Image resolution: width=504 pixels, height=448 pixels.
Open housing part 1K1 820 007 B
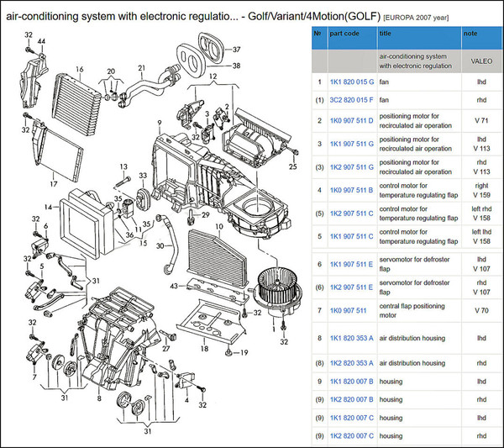pyautogui.click(x=352, y=382)
